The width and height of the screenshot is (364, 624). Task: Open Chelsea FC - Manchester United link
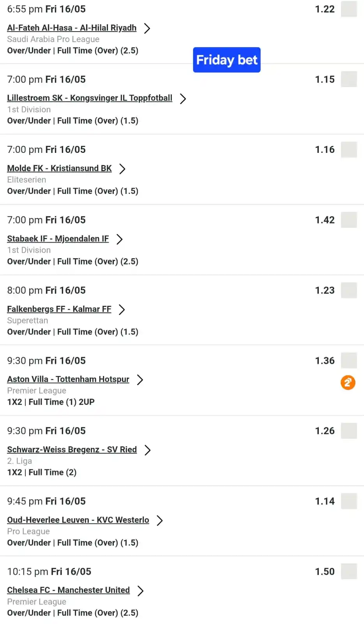coord(68,590)
